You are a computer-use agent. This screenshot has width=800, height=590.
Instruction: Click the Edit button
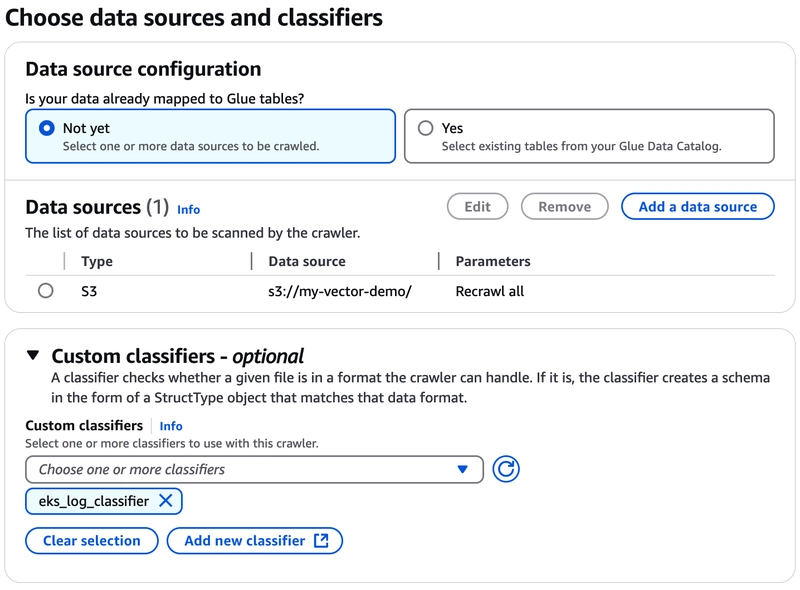[x=478, y=207]
